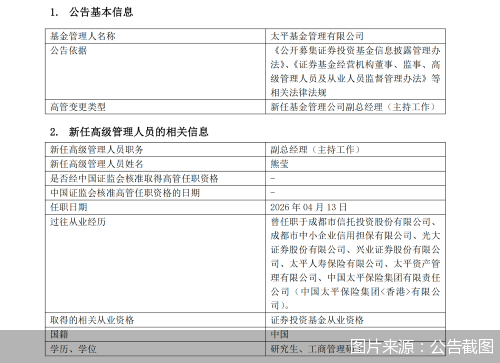Select the 新任高级管理人员姓名 label
Viewport: 500px width, 363px height.
click(x=97, y=164)
